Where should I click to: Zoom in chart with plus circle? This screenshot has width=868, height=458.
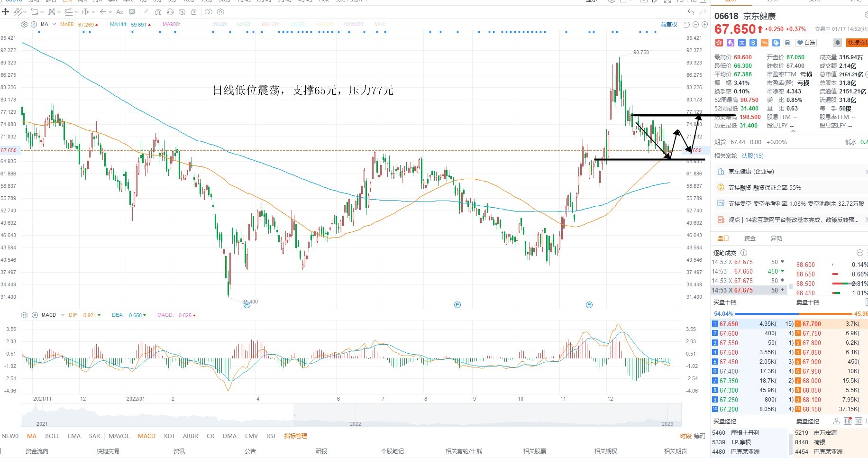tap(705, 24)
